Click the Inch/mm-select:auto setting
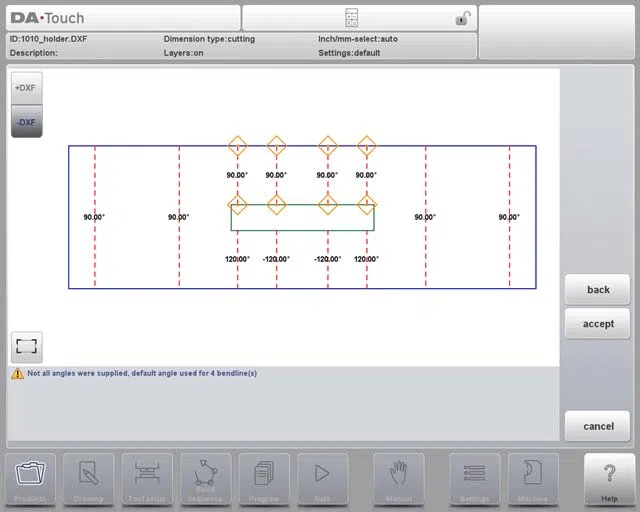640x512 pixels. pos(358,39)
